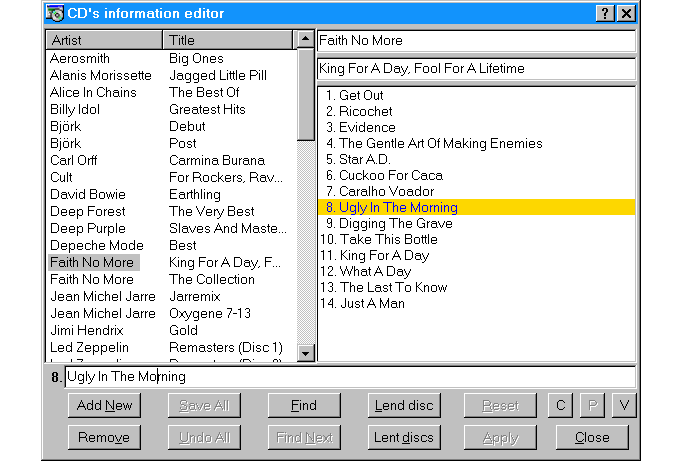
Task: Sort list by Title column header
Action: (x=228, y=40)
